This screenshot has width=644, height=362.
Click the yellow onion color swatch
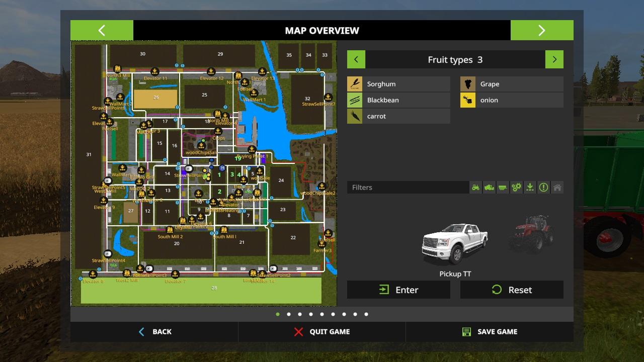[467, 100]
